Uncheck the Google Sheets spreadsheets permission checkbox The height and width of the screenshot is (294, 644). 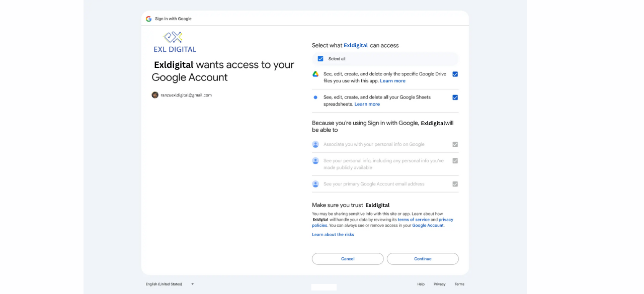(x=455, y=97)
